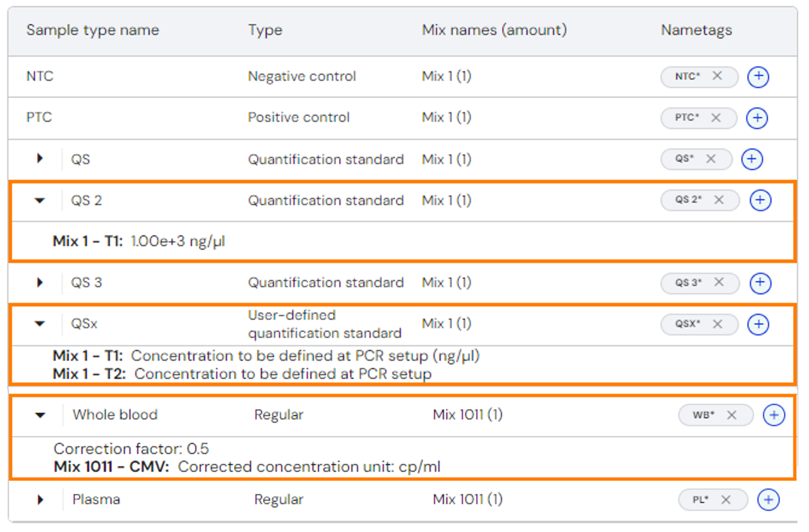Remove the QS 3* nametag
This screenshot has width=809, height=532.
pyautogui.click(x=719, y=282)
